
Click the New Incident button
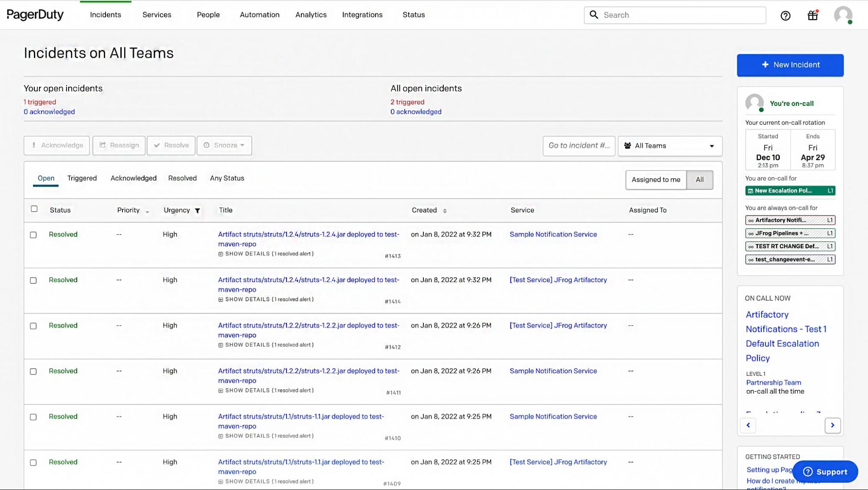pyautogui.click(x=789, y=65)
